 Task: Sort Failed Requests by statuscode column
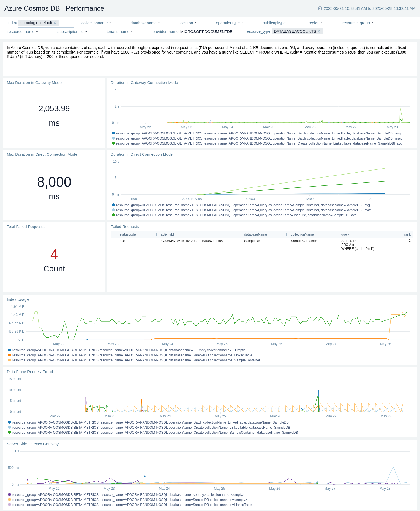(128, 234)
